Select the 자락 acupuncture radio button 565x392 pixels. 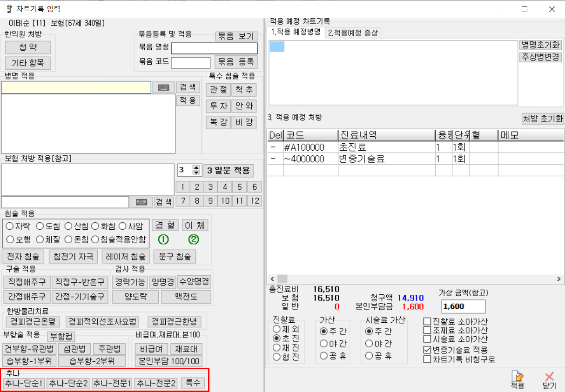(10, 226)
